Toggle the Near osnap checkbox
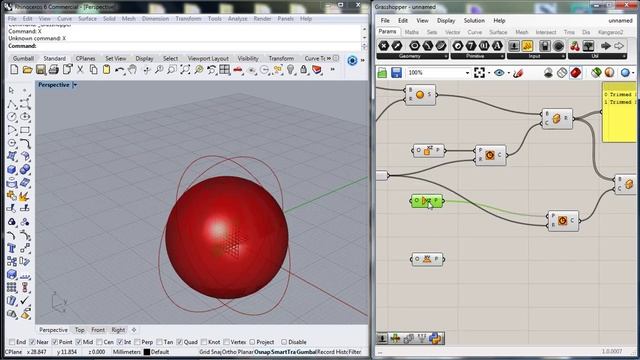Image resolution: width=640 pixels, height=360 pixels. point(32,342)
